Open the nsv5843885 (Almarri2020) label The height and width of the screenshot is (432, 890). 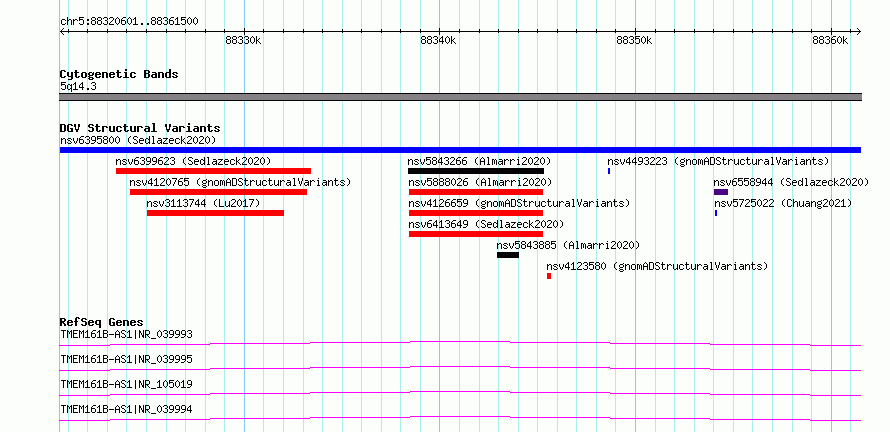[x=568, y=245]
